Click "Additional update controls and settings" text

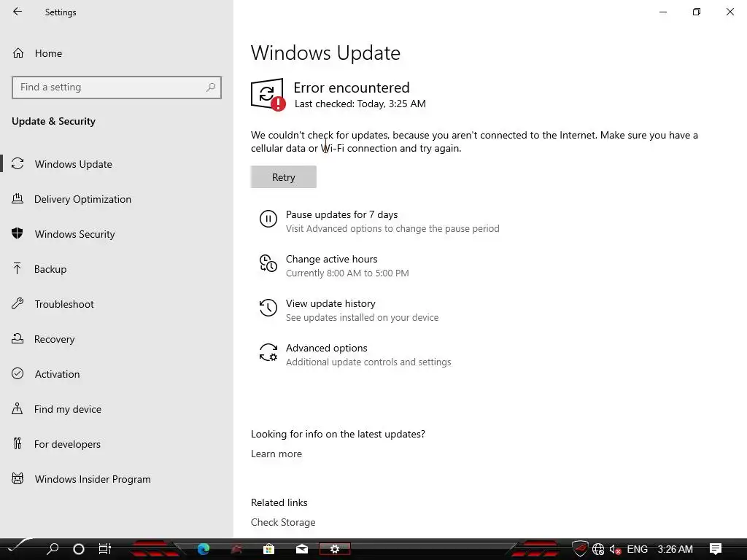click(368, 362)
